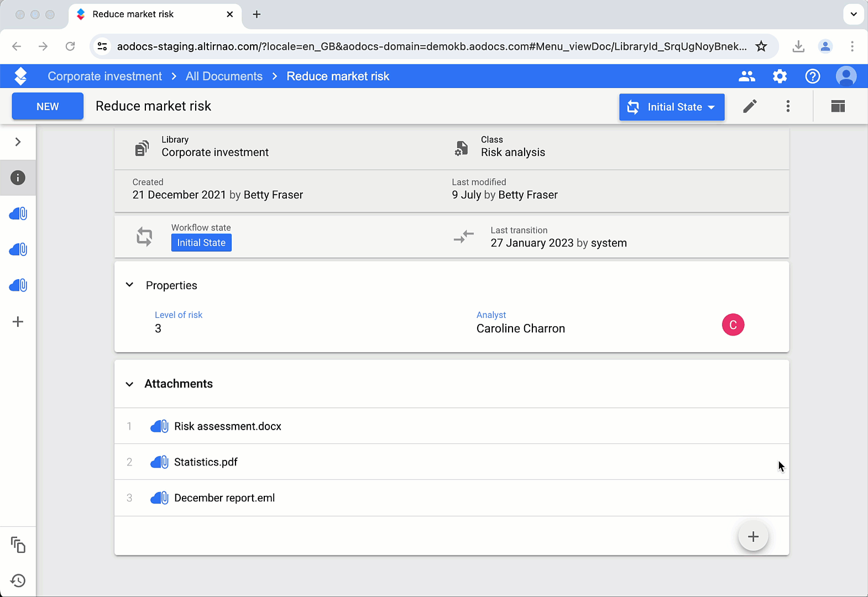Viewport: 868px width, 597px height.
Task: Open a new browser tab
Action: click(x=257, y=14)
